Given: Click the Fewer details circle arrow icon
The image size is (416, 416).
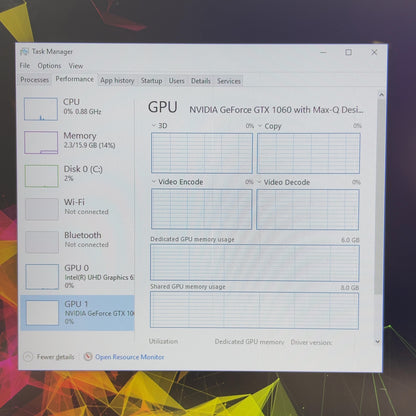Looking at the screenshot, I should [28, 357].
